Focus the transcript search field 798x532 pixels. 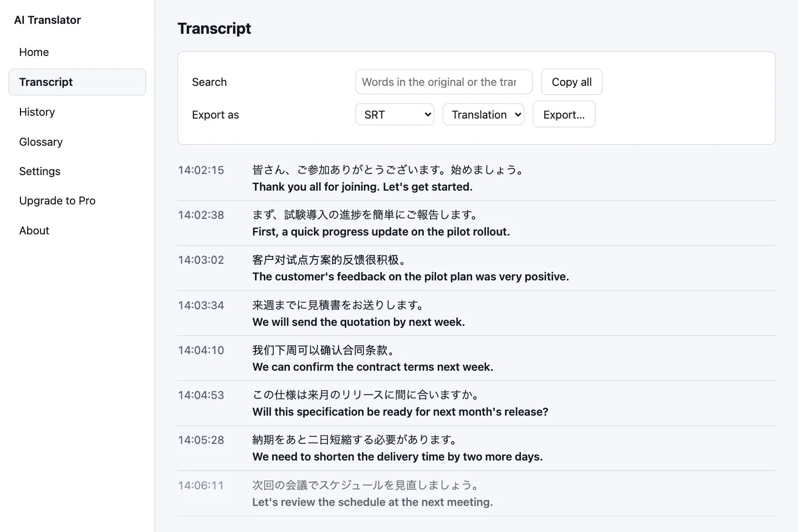pos(444,82)
